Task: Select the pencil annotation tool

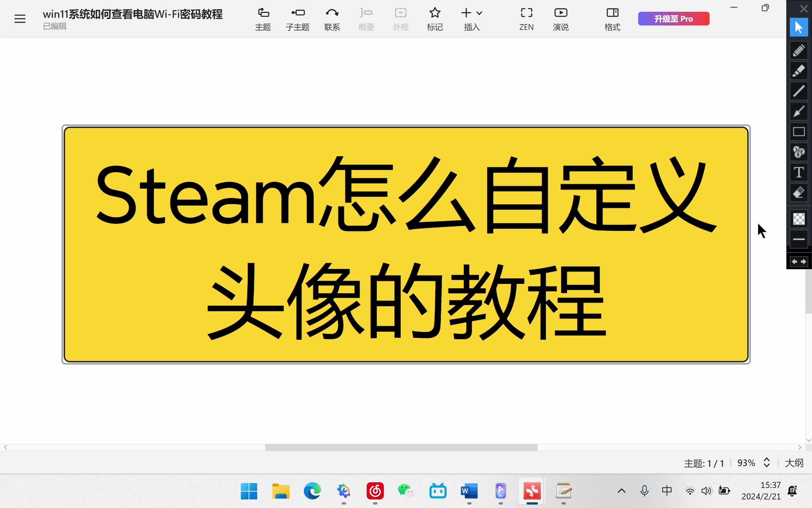Action: [799, 50]
